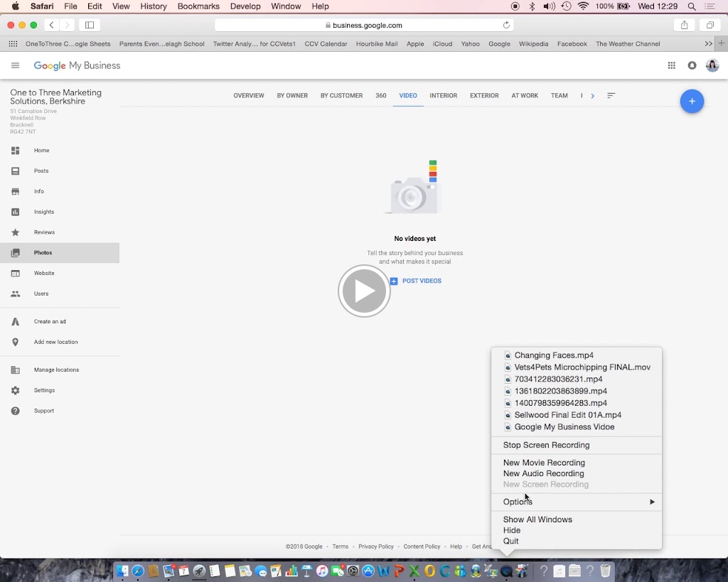This screenshot has height=582, width=728.
Task: Select the Video tab
Action: click(x=408, y=96)
